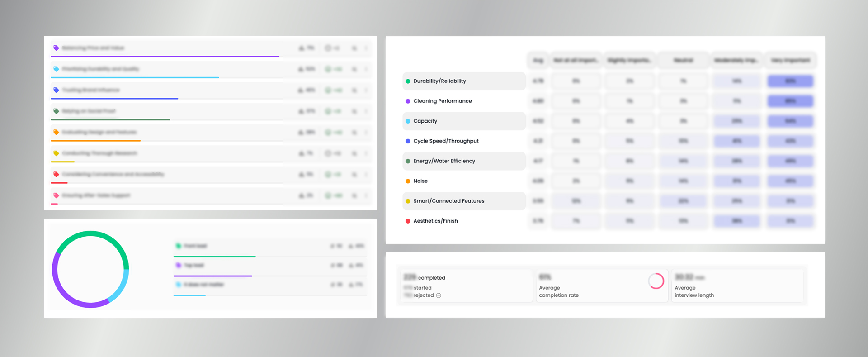The width and height of the screenshot is (868, 357).
Task: Click the info icon next to rejected
Action: pos(439,295)
